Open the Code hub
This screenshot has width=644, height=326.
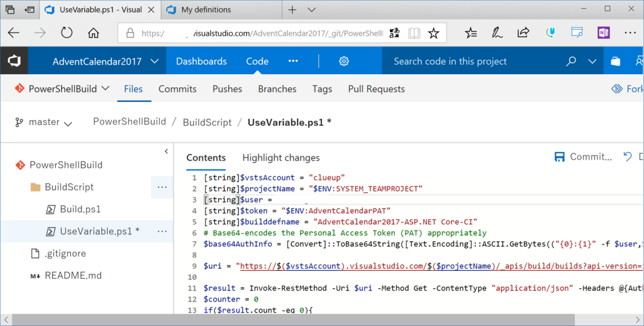coord(257,61)
